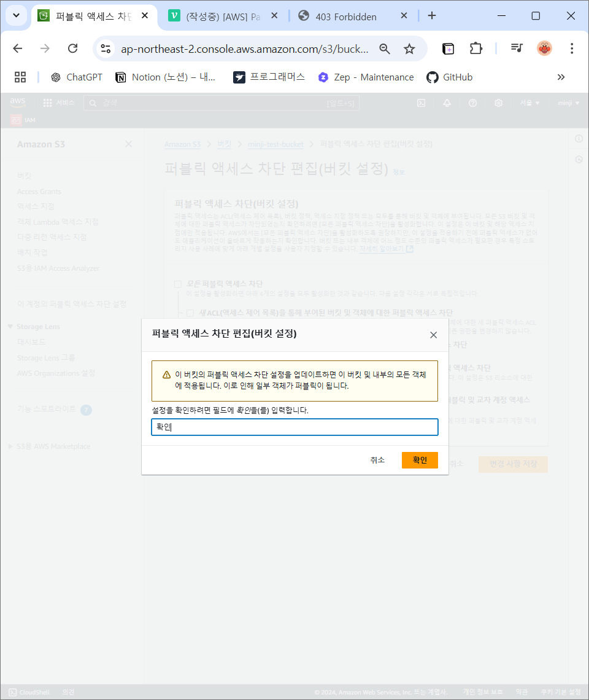
Task: Click the orange 확인 button
Action: 420,460
